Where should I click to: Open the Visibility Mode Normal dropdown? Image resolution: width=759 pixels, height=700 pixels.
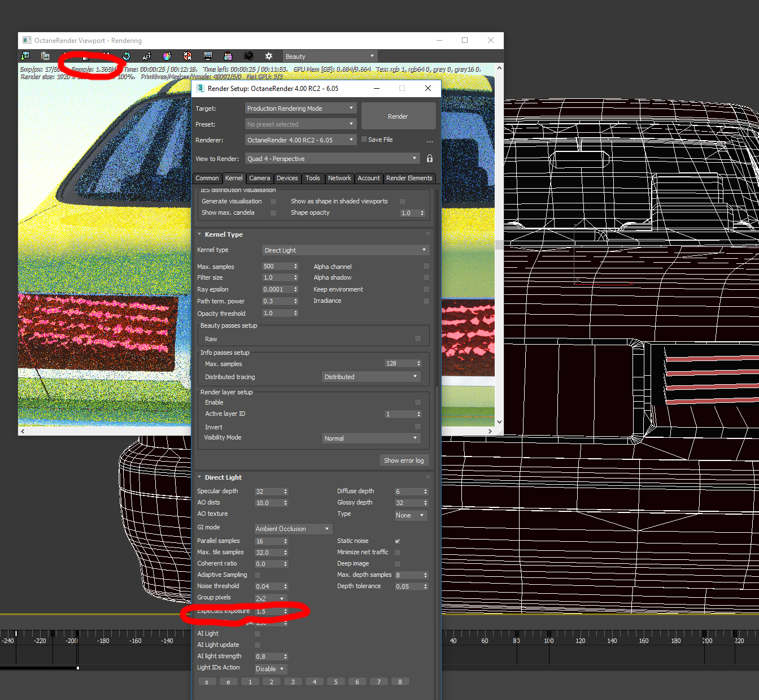click(371, 438)
